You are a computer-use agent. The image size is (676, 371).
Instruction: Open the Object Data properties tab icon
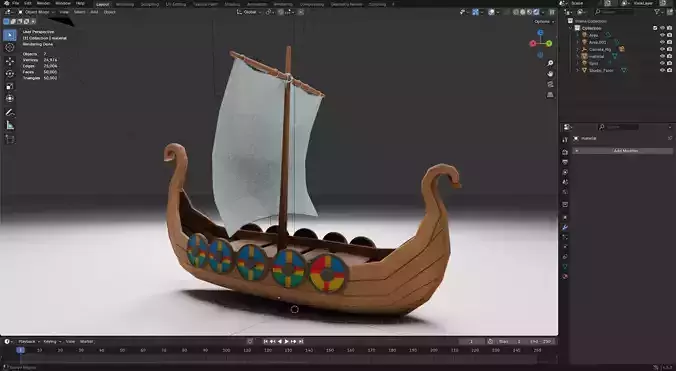565,267
